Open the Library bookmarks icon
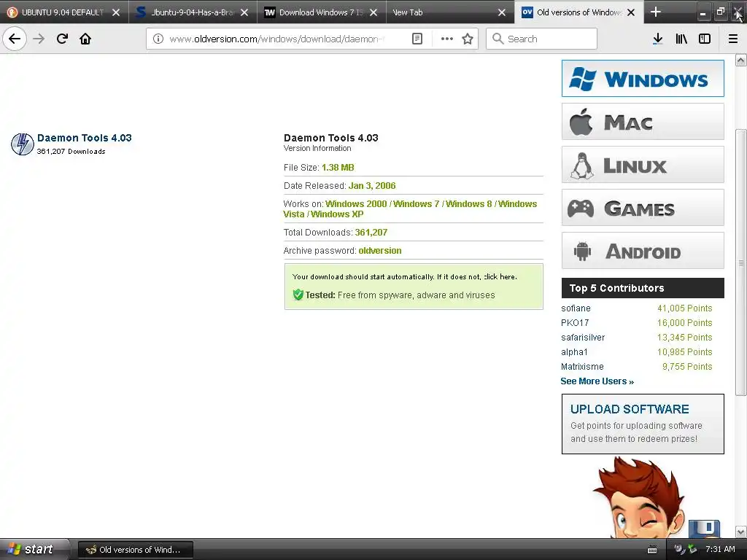This screenshot has height=560, width=747. click(x=681, y=39)
